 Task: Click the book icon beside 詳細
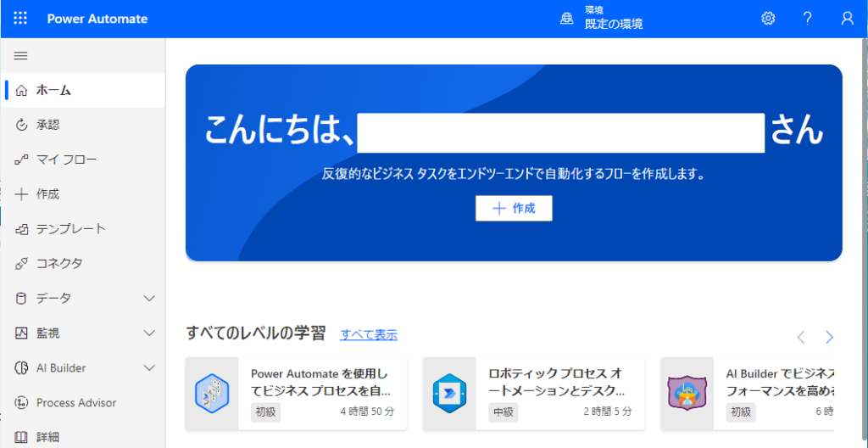coord(21,438)
